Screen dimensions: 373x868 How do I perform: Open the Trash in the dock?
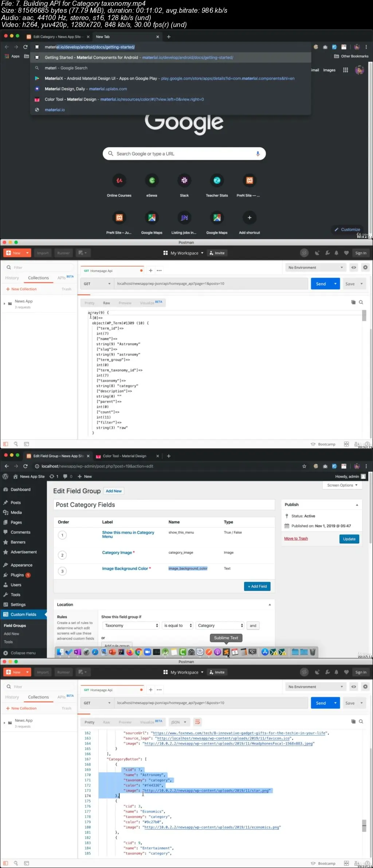pyautogui.click(x=313, y=652)
